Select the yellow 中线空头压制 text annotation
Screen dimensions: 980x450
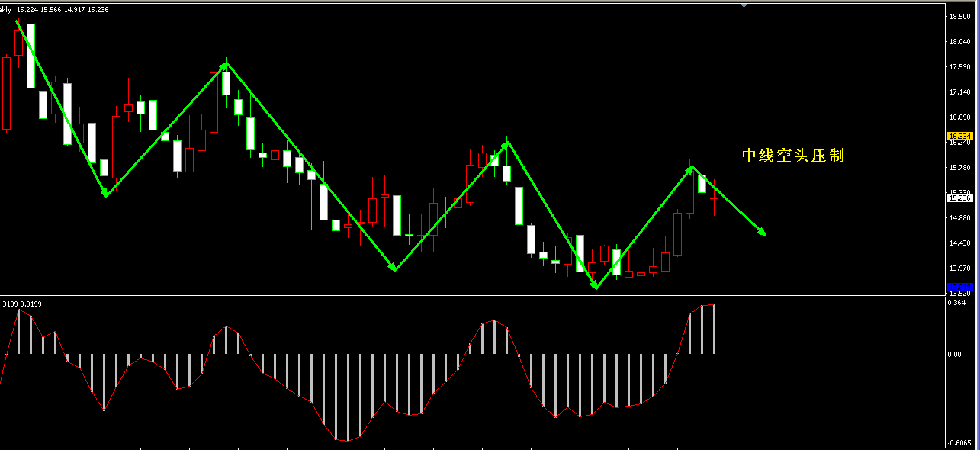[x=793, y=156]
